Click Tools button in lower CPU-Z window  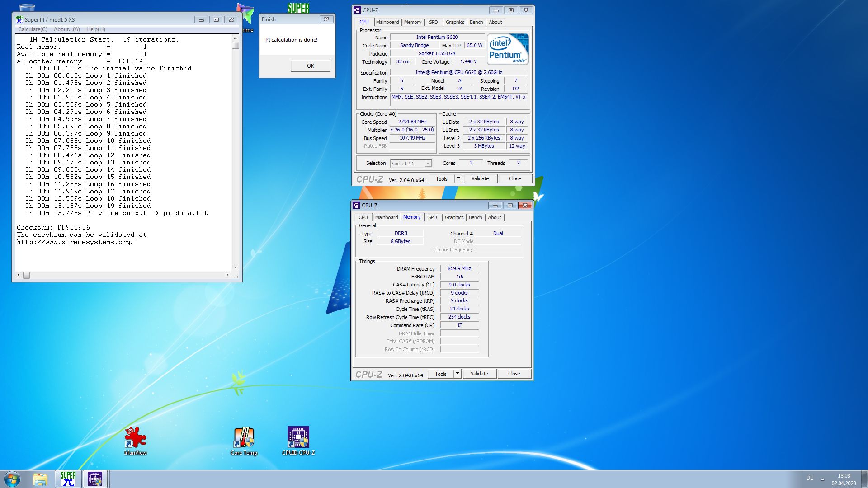(x=441, y=374)
